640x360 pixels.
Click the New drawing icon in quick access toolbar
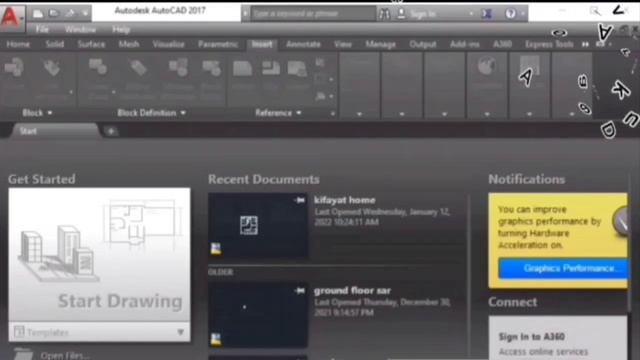point(38,13)
